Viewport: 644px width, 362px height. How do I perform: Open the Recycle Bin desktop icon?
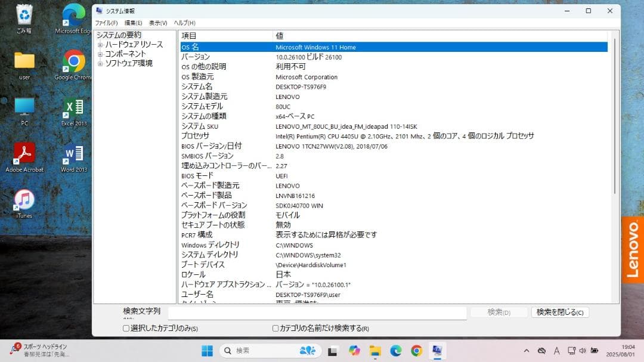click(x=24, y=18)
